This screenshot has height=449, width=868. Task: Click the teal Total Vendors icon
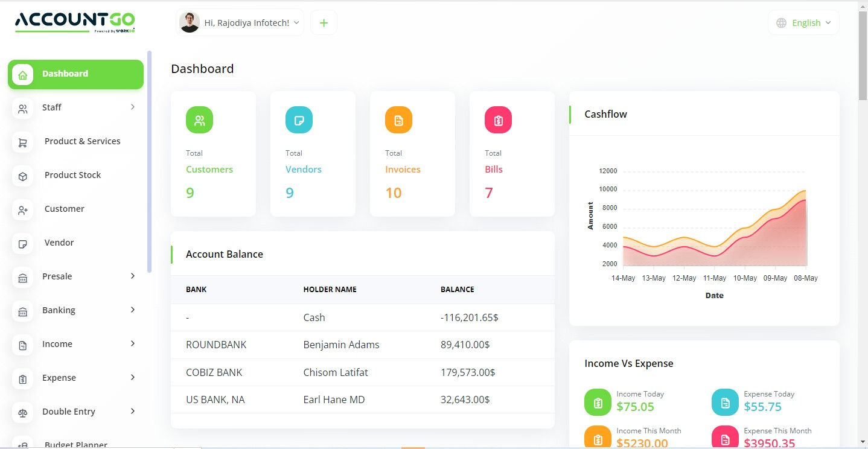point(299,120)
